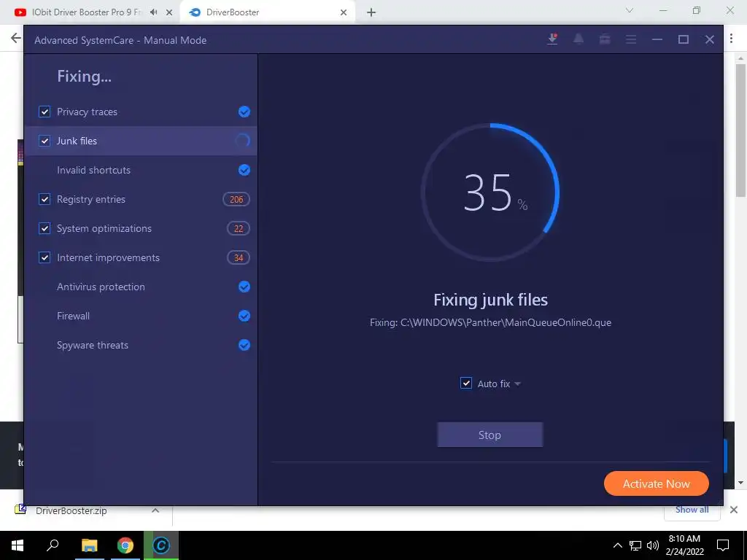747x560 pixels.
Task: Click the taskbar clock showing 8:10 AM
Action: pyautogui.click(x=684, y=545)
